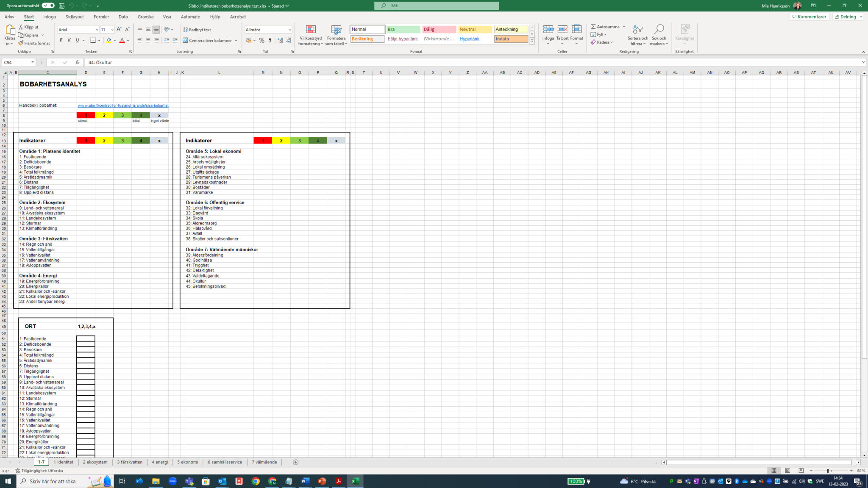The image size is (868, 488).
Task: Open Word from the taskbar
Action: (x=305, y=481)
